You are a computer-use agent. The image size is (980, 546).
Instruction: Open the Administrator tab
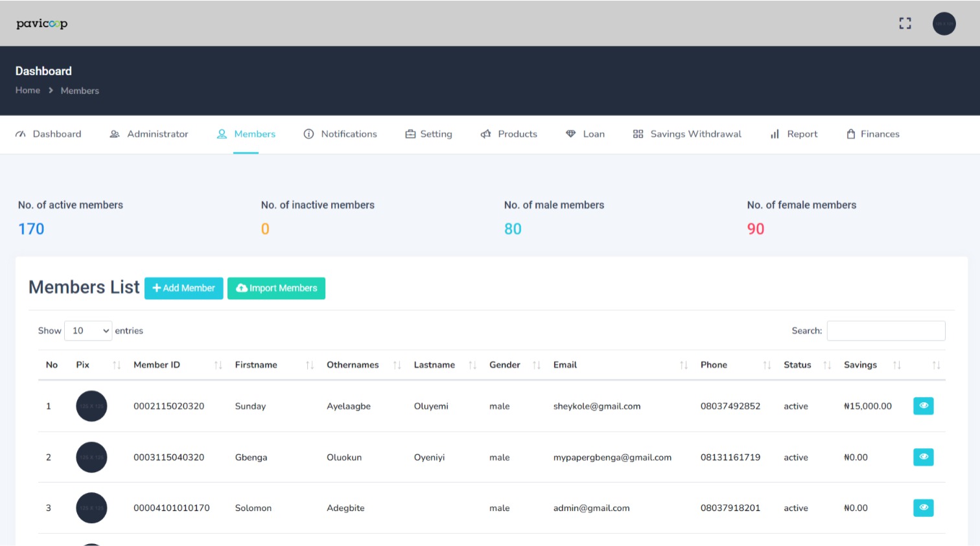[x=149, y=134]
